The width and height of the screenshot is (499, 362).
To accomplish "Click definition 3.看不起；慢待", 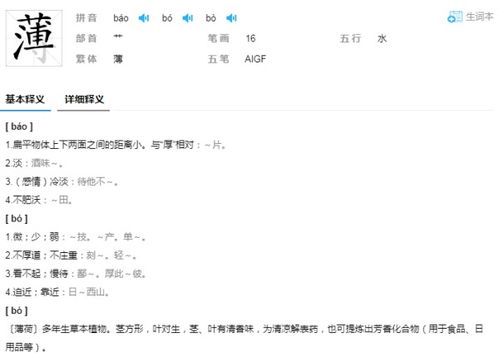I will (75, 274).
